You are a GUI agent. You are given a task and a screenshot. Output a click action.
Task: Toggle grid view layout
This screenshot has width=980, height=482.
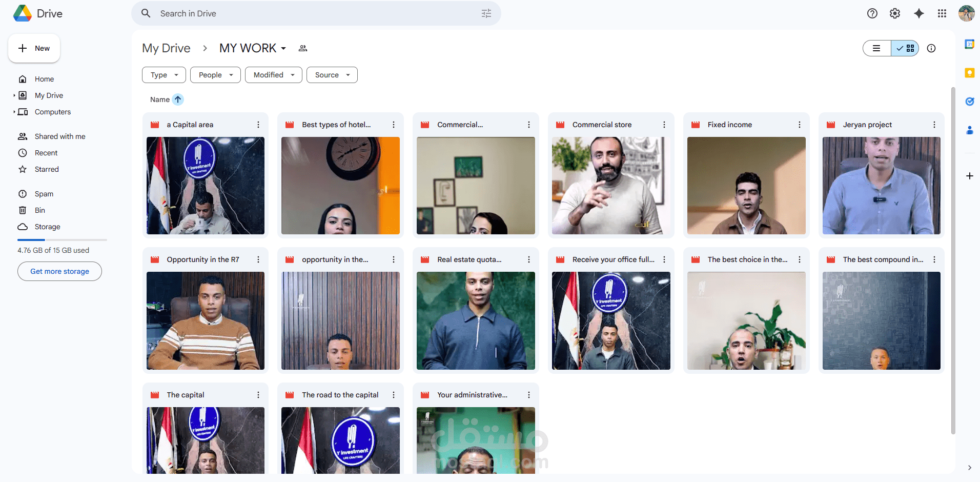tap(905, 48)
